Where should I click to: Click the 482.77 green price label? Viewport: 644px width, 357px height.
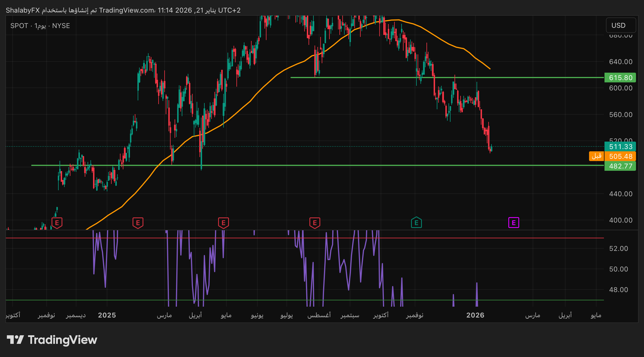point(620,166)
